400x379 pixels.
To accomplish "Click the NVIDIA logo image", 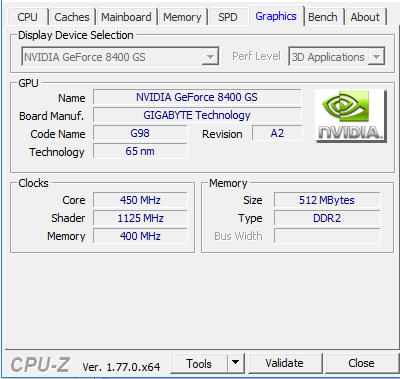I will click(x=351, y=116).
